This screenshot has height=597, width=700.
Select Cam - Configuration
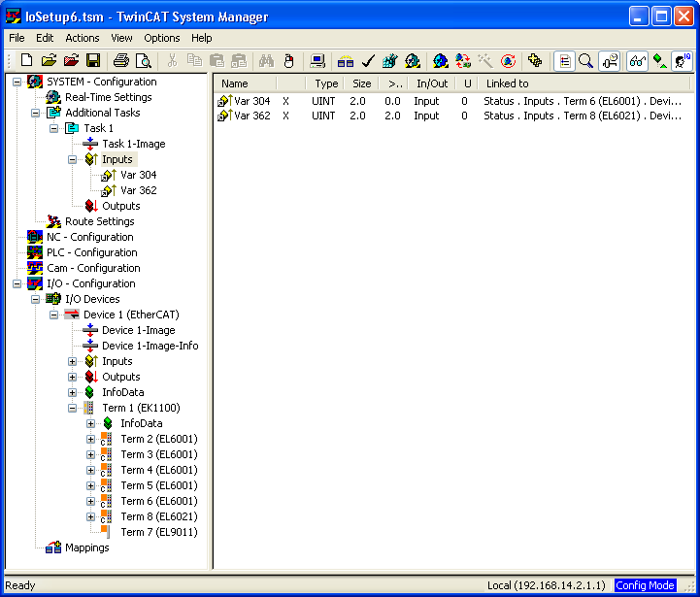(x=93, y=268)
